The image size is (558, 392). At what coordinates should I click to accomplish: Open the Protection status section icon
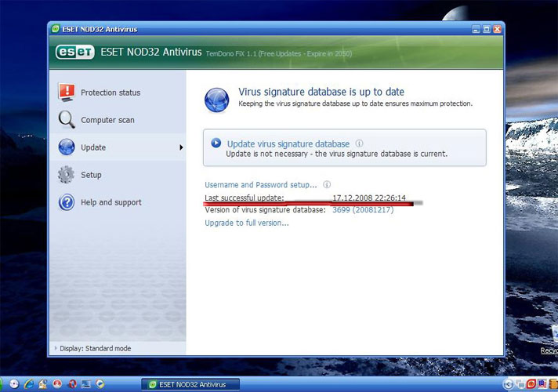tap(67, 93)
